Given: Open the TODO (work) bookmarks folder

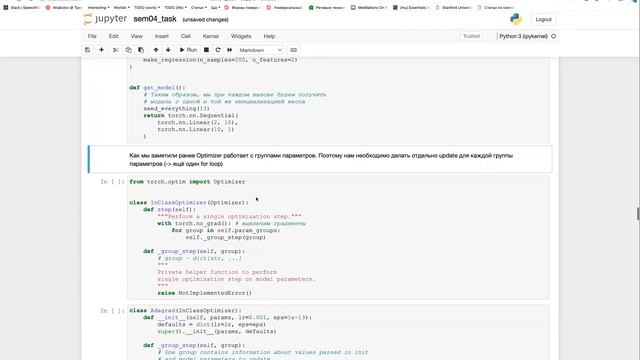Looking at the screenshot, I should click(147, 7).
